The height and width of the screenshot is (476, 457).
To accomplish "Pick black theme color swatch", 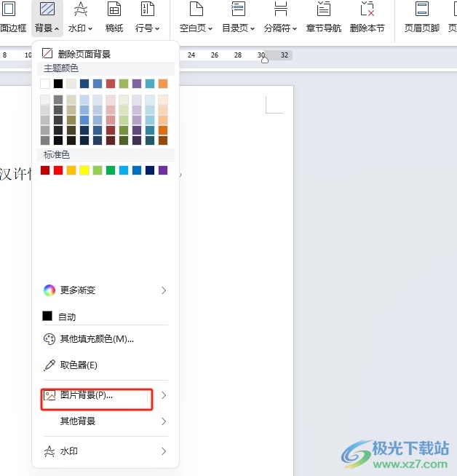I will [58, 84].
